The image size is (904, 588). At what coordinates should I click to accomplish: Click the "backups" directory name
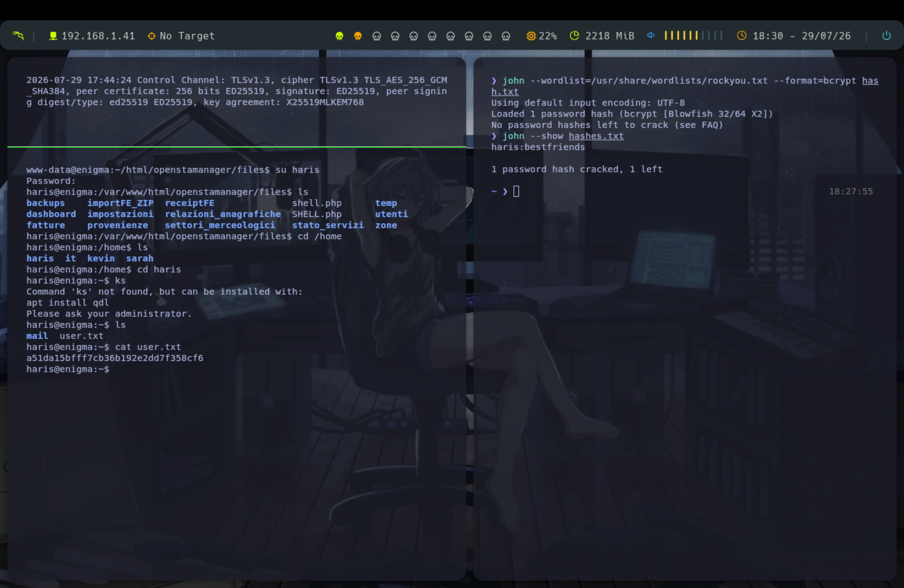click(46, 203)
